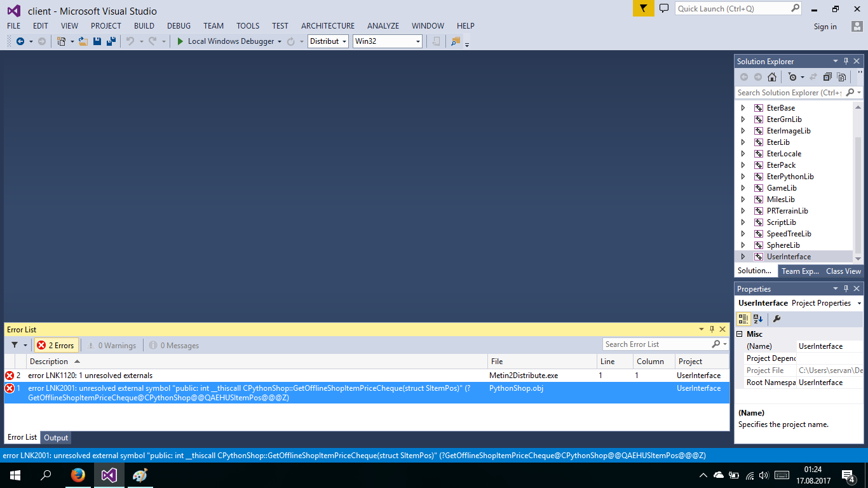Click the notifications flag icon

[643, 8]
